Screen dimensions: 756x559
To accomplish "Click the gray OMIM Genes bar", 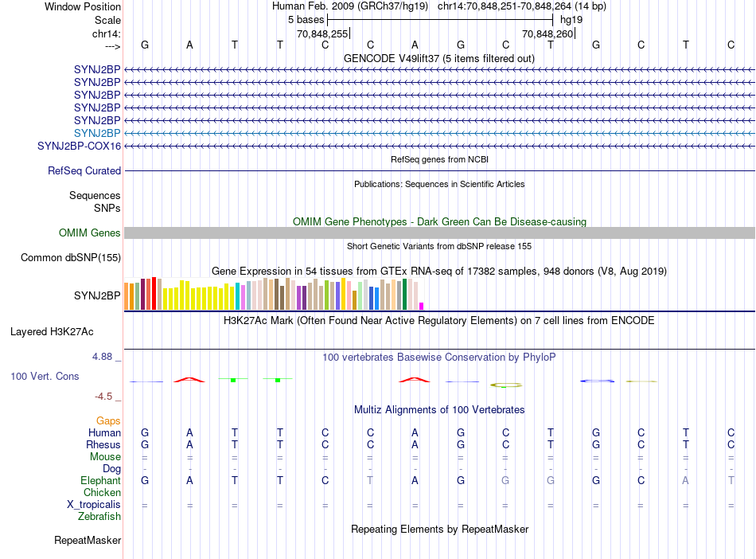I will coord(439,233).
